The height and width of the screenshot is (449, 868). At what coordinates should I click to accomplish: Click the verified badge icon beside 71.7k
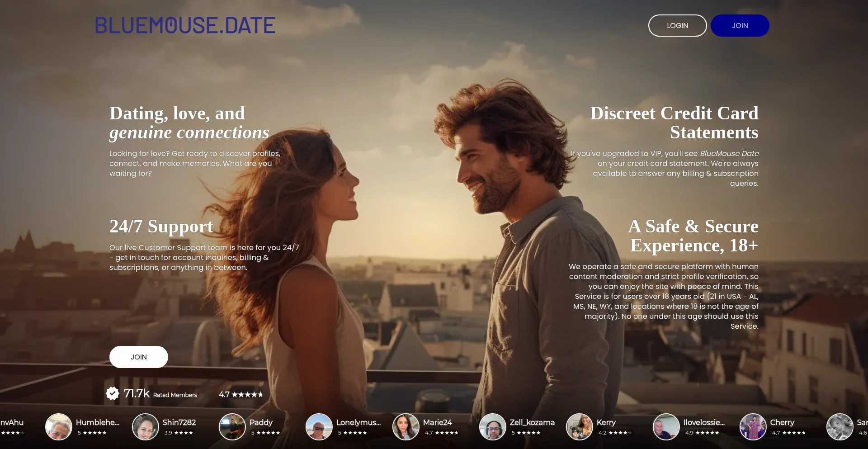coord(113,394)
